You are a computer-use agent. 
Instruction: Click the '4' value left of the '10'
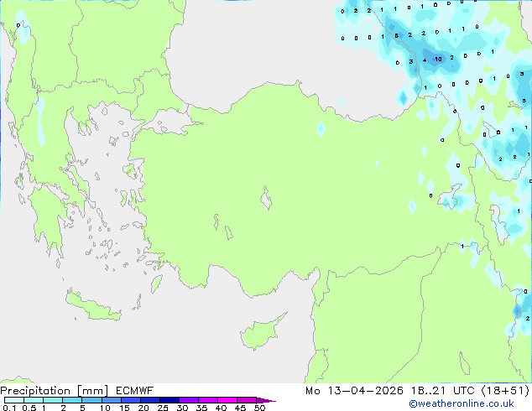425,60
